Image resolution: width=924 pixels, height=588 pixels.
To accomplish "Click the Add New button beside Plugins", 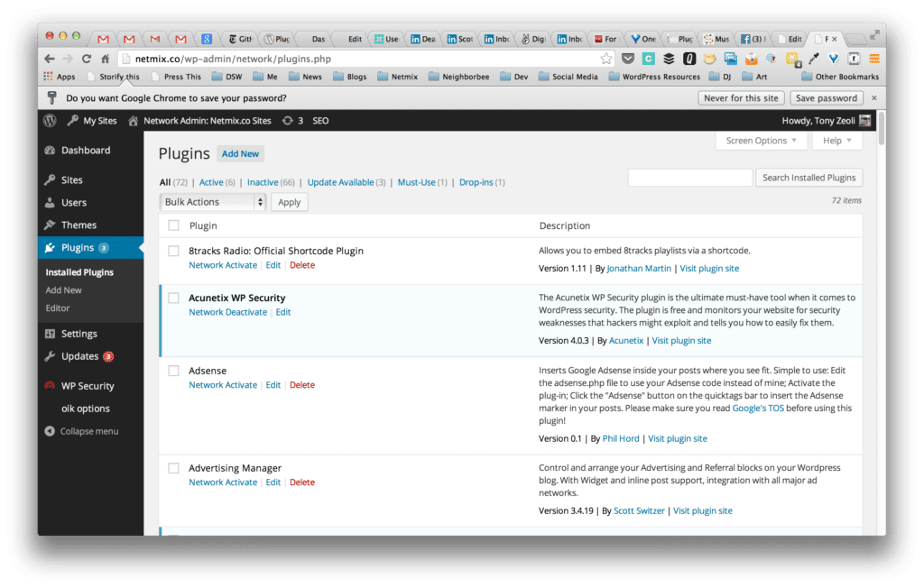I will [x=240, y=154].
